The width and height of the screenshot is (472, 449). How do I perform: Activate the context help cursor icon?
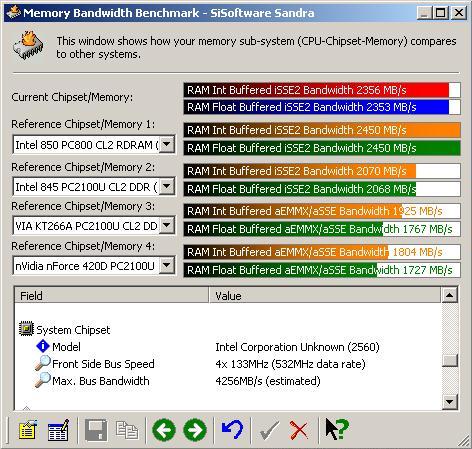[337, 429]
